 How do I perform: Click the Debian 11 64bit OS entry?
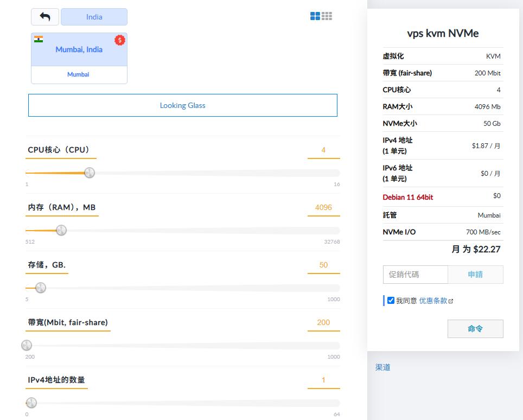(x=408, y=197)
